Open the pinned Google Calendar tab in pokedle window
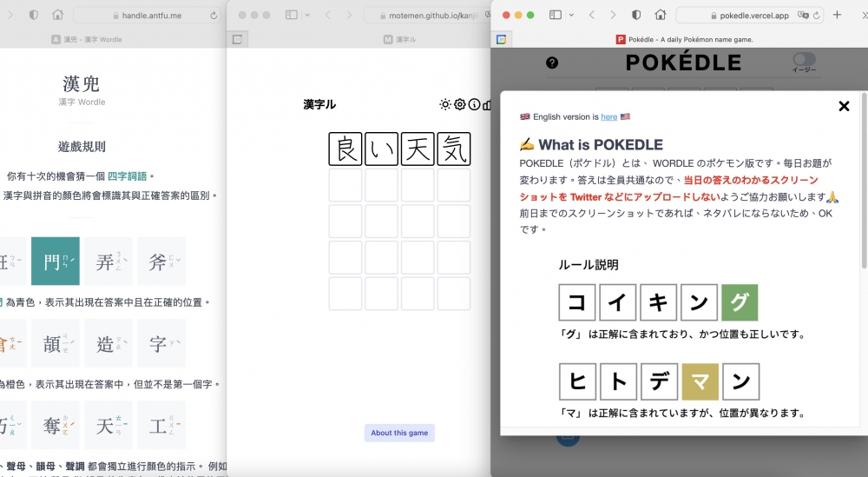This screenshot has height=477, width=868. tap(501, 39)
